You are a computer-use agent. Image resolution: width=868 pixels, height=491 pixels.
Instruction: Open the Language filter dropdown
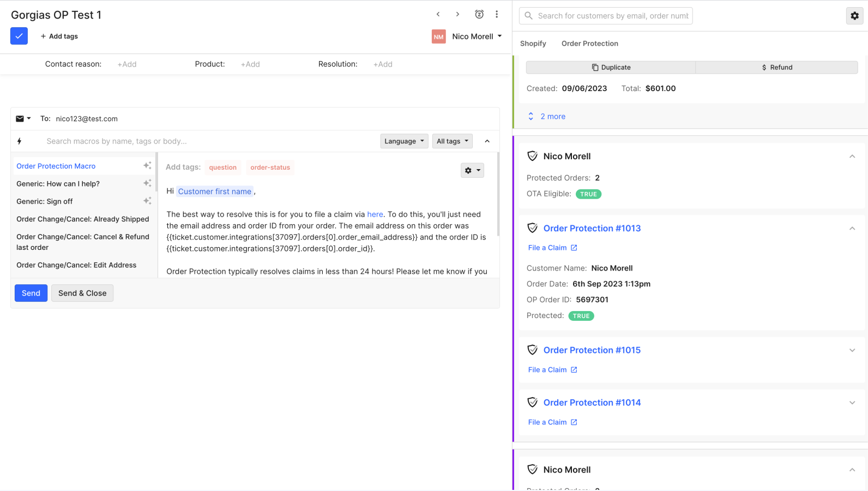click(x=404, y=141)
